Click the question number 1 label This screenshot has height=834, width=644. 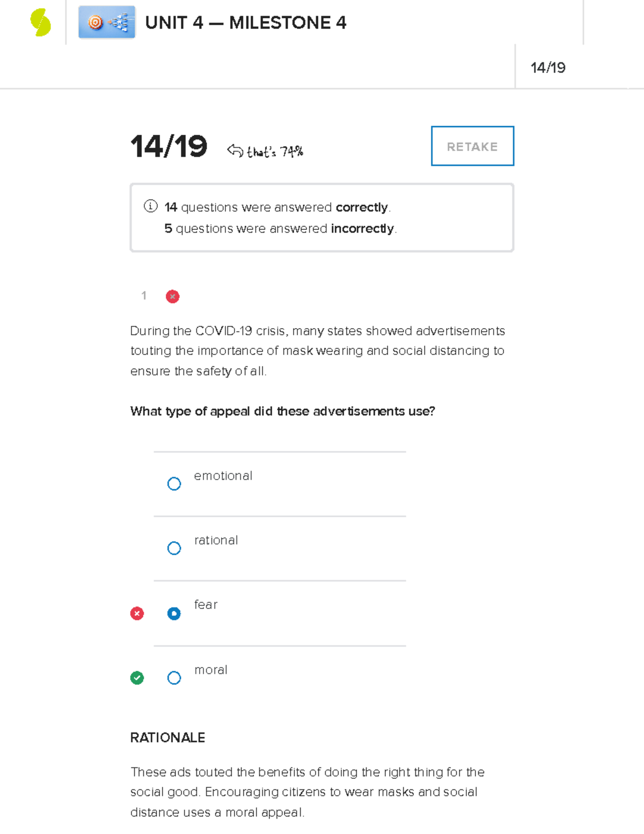coord(144,295)
